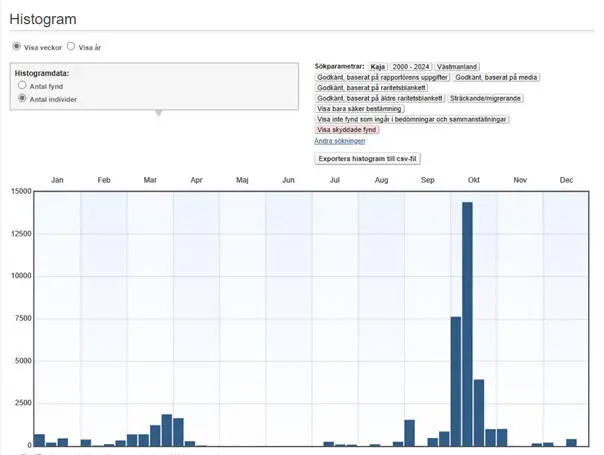Open the 'Ändra sökningen' link
604x455 pixels.
click(x=339, y=141)
